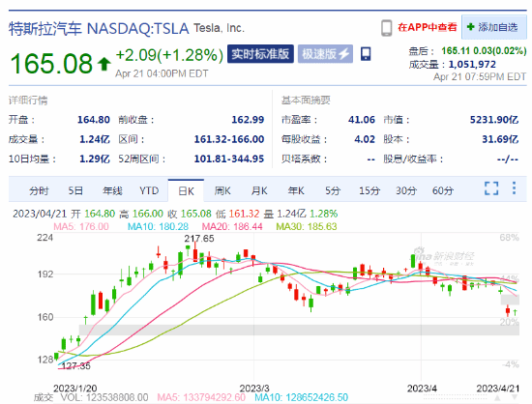Click the 165.08 current price
Viewport: 532px width, 404px height.
click(51, 64)
